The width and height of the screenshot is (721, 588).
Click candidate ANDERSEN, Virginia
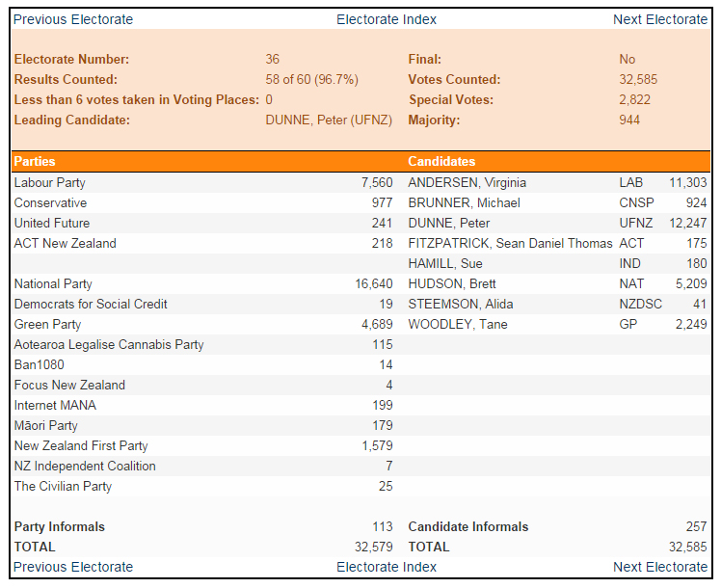click(x=467, y=182)
